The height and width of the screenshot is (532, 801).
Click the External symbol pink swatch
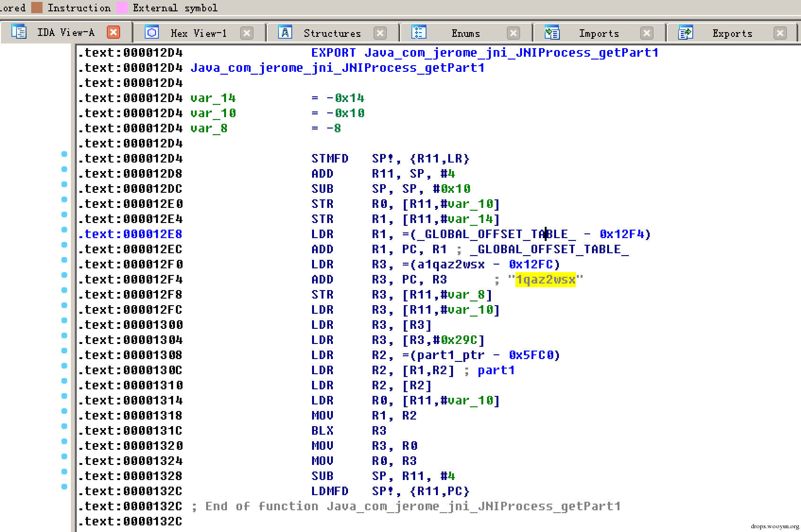click(122, 8)
